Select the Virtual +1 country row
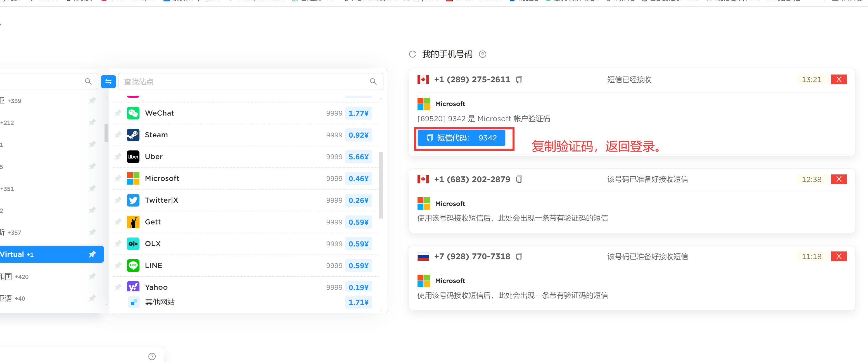Screen dimensions: 868x362 (51, 254)
